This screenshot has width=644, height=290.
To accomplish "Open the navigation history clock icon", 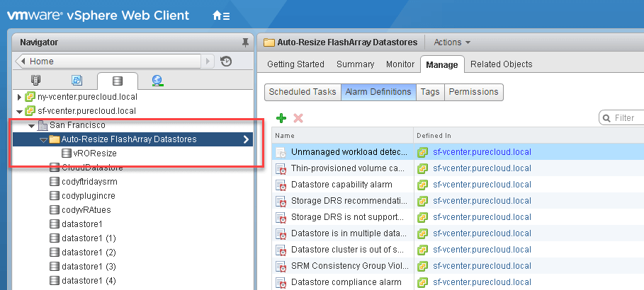I will 226,62.
